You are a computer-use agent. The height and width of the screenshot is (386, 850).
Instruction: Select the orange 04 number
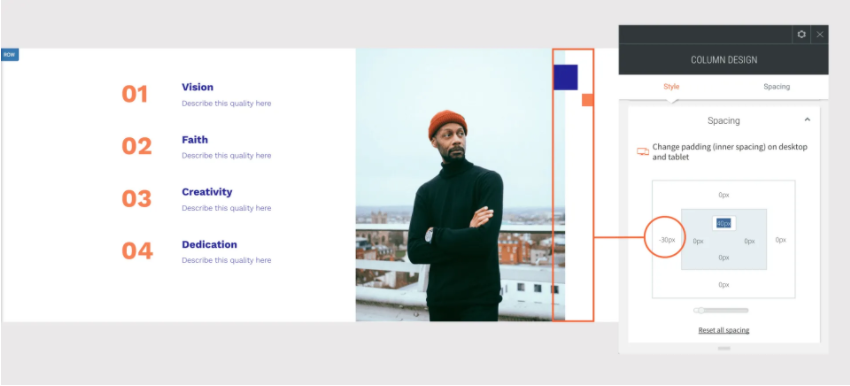tap(137, 251)
